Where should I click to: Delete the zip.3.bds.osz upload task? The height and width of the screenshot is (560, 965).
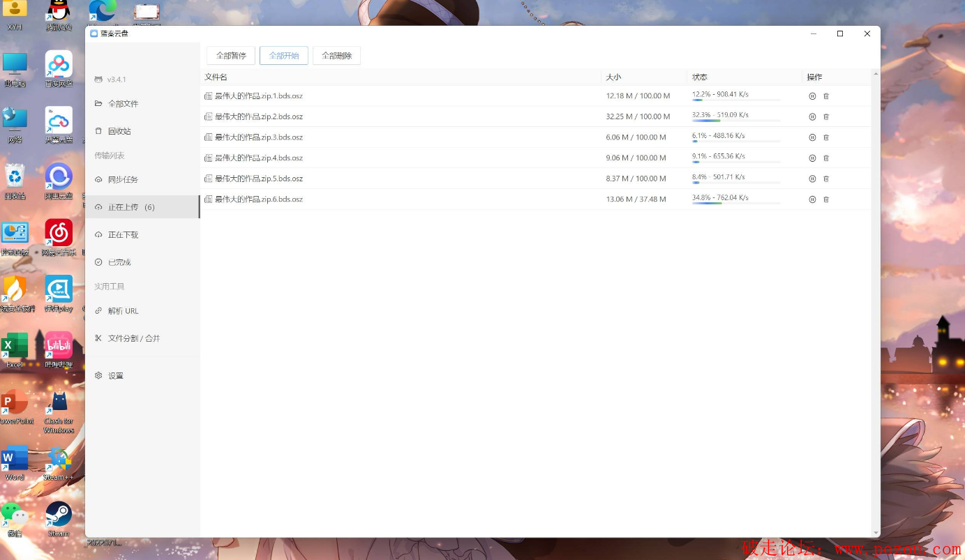coord(826,137)
